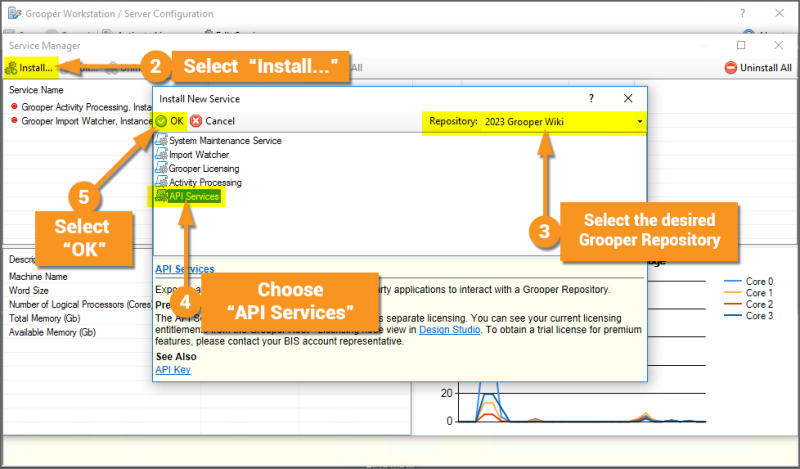Click the Core 0 legend entry

pos(748,281)
